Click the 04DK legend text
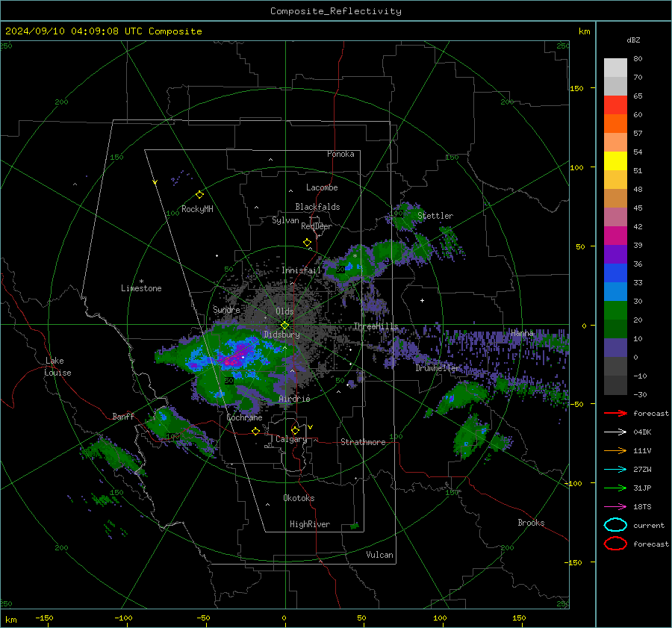Viewport: 672px width, 628px height. [642, 432]
